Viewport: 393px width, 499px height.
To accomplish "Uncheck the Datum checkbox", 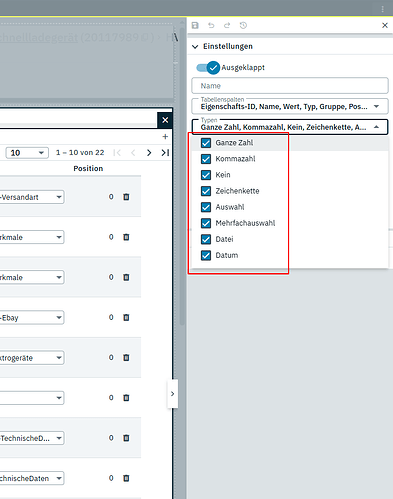I will coord(206,255).
